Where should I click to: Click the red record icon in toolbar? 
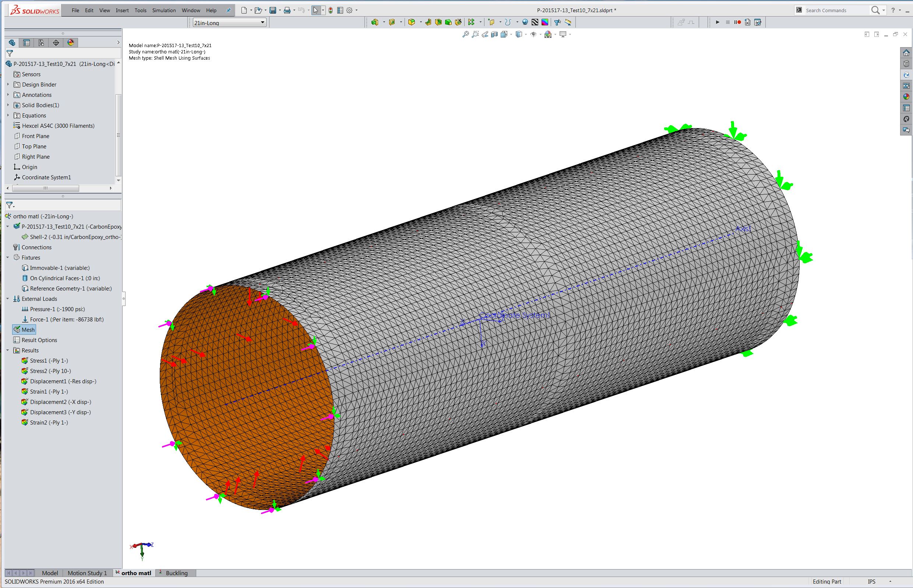point(737,22)
